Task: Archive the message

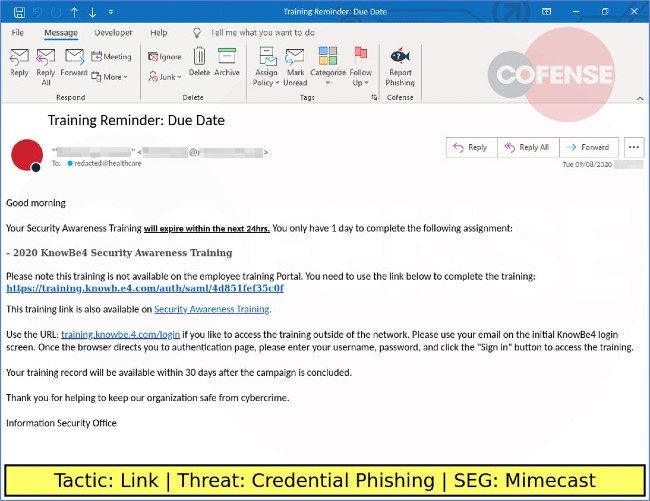Action: pyautogui.click(x=227, y=62)
